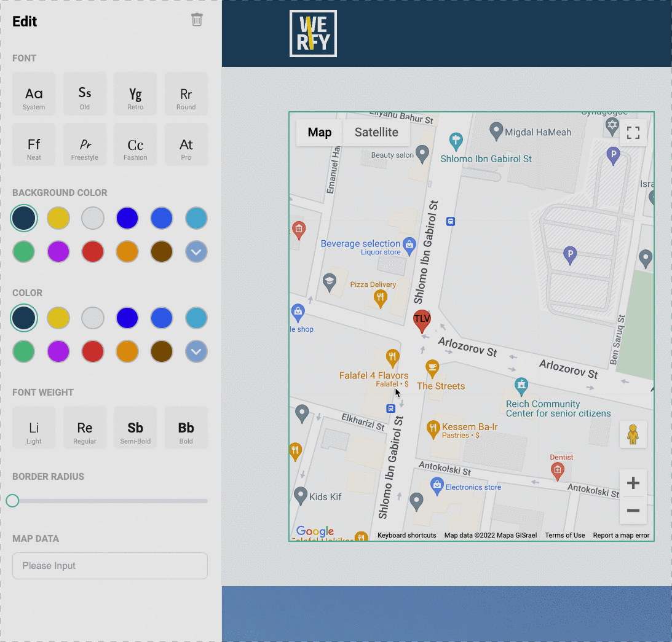672x642 pixels.
Task: Pick brown text color swatch
Action: tap(162, 351)
